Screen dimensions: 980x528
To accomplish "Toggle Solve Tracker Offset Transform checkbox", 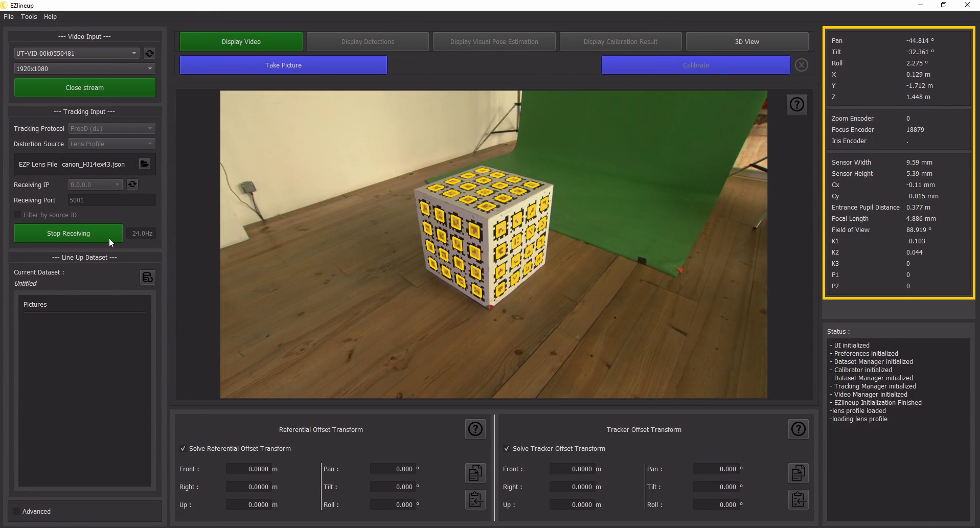I will [507, 449].
